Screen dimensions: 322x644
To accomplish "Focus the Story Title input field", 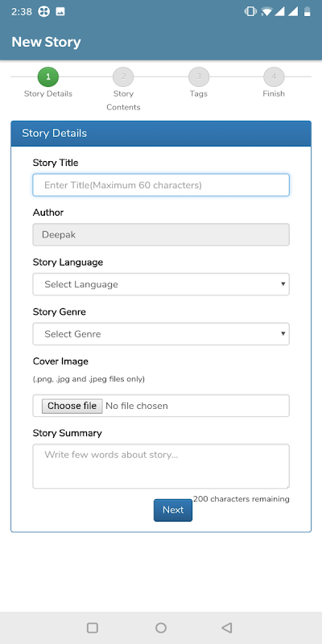I will point(161,185).
